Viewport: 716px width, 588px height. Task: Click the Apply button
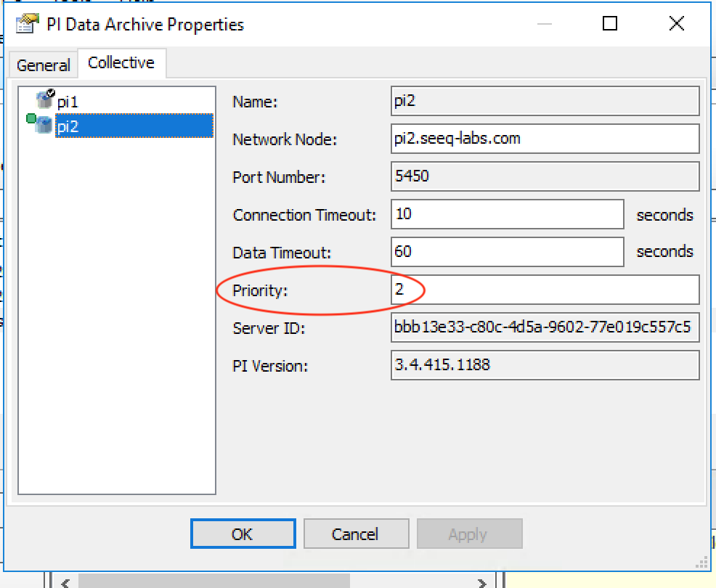(x=468, y=534)
